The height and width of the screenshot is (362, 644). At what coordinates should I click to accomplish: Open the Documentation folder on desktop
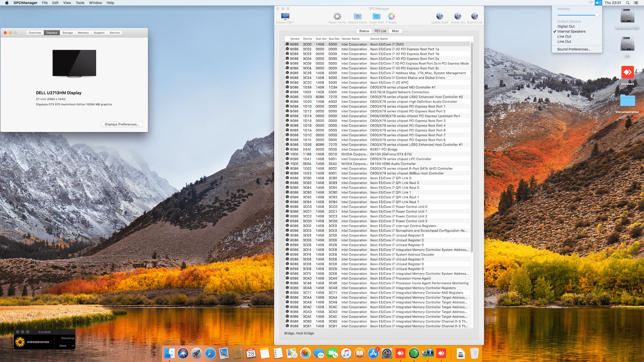[627, 101]
